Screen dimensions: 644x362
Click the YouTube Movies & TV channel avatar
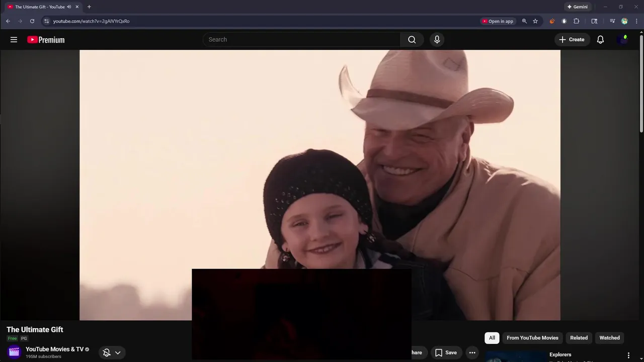pos(14,352)
